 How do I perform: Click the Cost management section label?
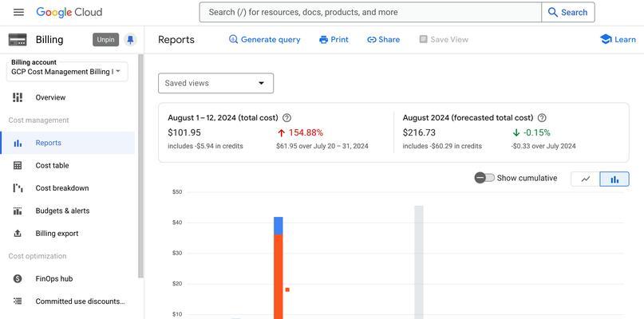pos(38,120)
